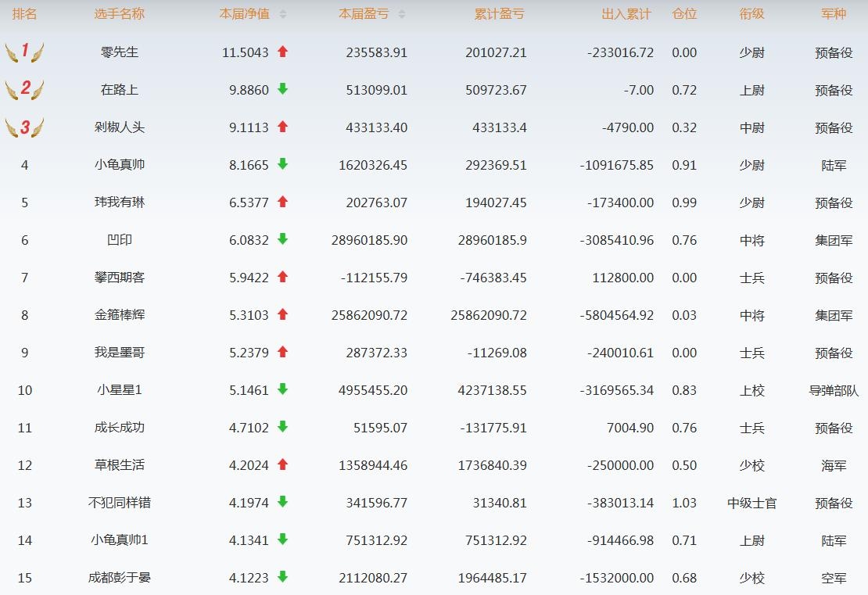Select player 金箍棒辉 name

tap(120, 315)
